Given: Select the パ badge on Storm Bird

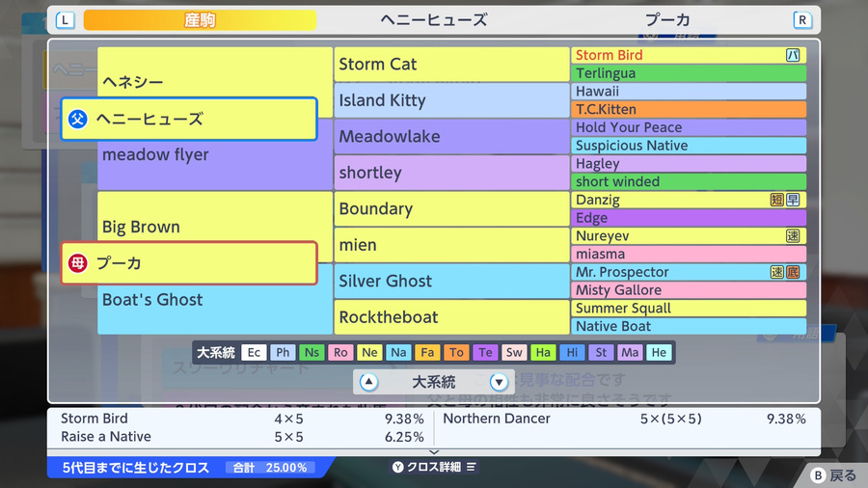Looking at the screenshot, I should [x=794, y=55].
